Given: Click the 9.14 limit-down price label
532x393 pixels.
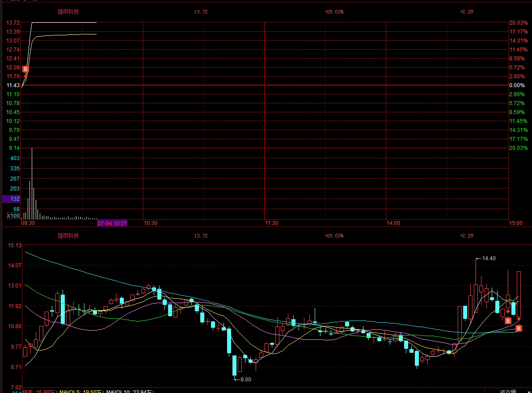Looking at the screenshot, I should point(14,148).
